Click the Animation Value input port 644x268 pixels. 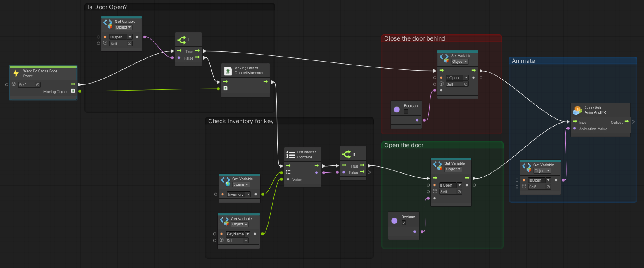click(x=574, y=129)
